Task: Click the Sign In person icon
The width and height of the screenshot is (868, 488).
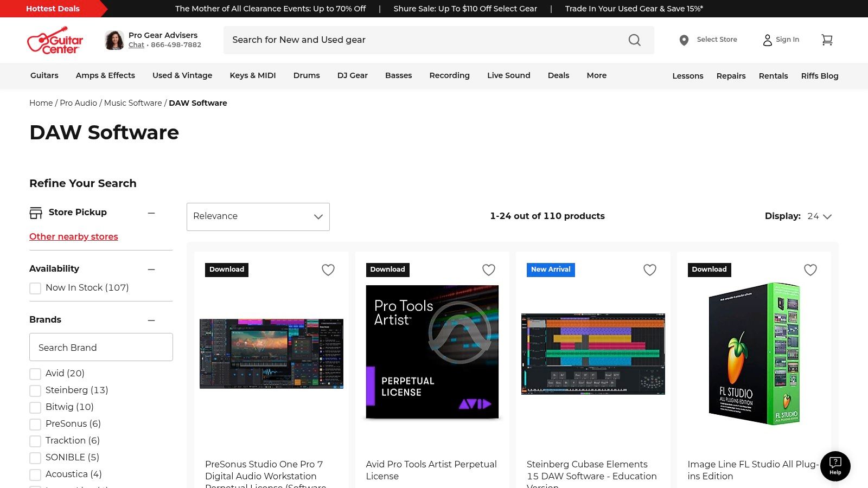Action: 767,40
